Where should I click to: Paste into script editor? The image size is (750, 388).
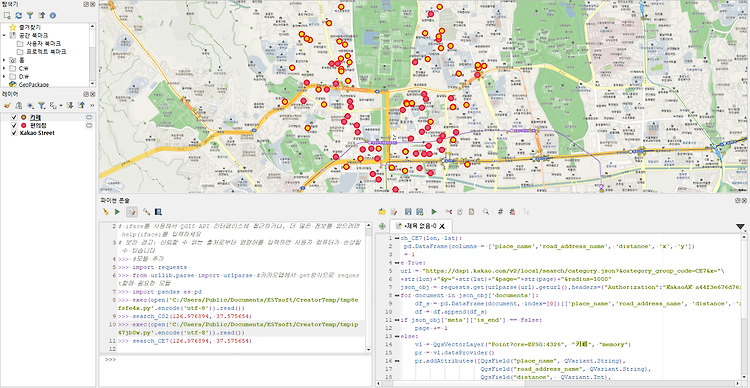pos(471,211)
